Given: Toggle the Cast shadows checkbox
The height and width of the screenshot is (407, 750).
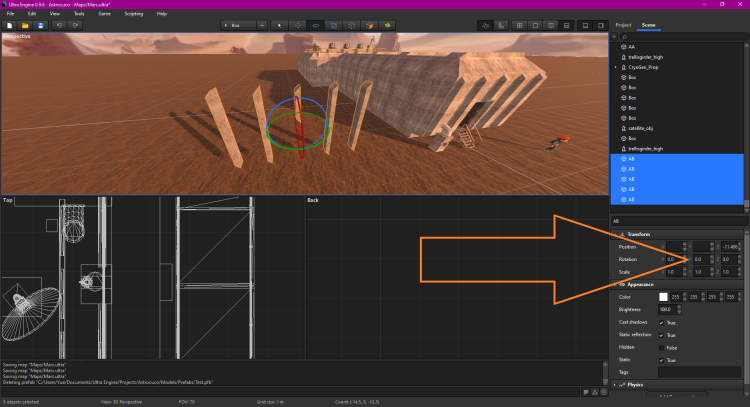Looking at the screenshot, I should pos(661,323).
